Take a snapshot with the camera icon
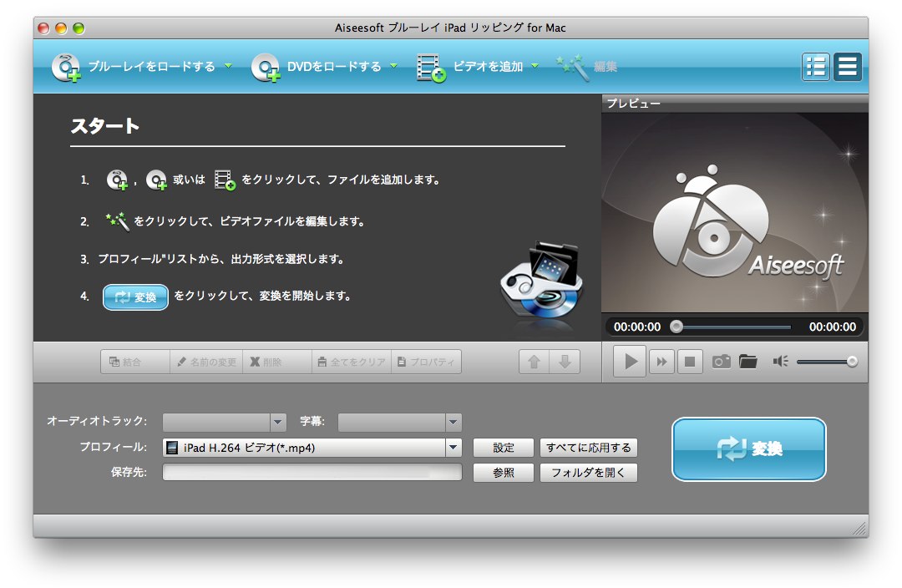This screenshot has height=588, width=902. tap(721, 361)
